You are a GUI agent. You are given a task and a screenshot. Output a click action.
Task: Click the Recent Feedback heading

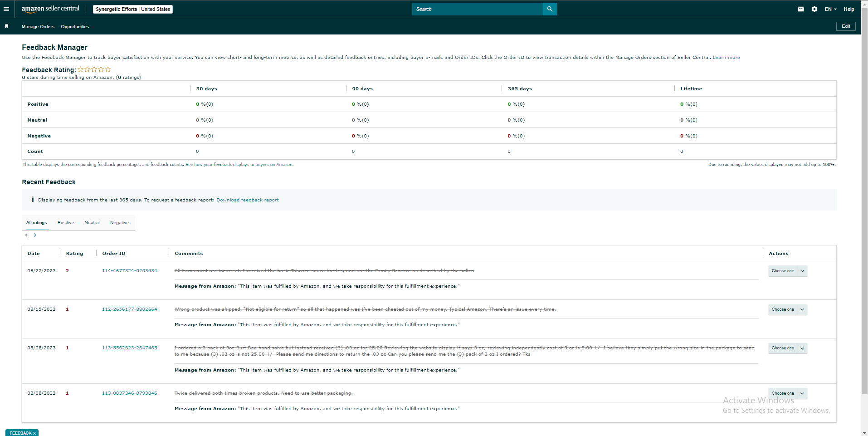point(49,182)
